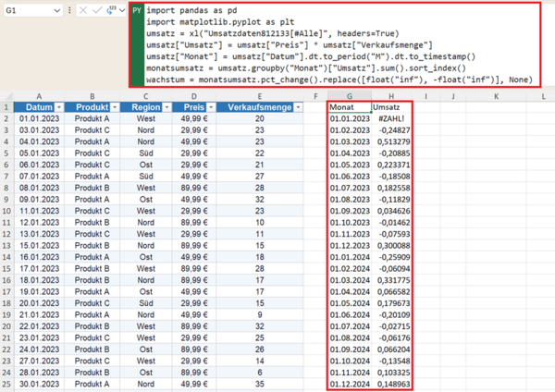This screenshot has height=392, width=555.
Task: Click the cancel X icon in formula bar
Action: coord(83,10)
